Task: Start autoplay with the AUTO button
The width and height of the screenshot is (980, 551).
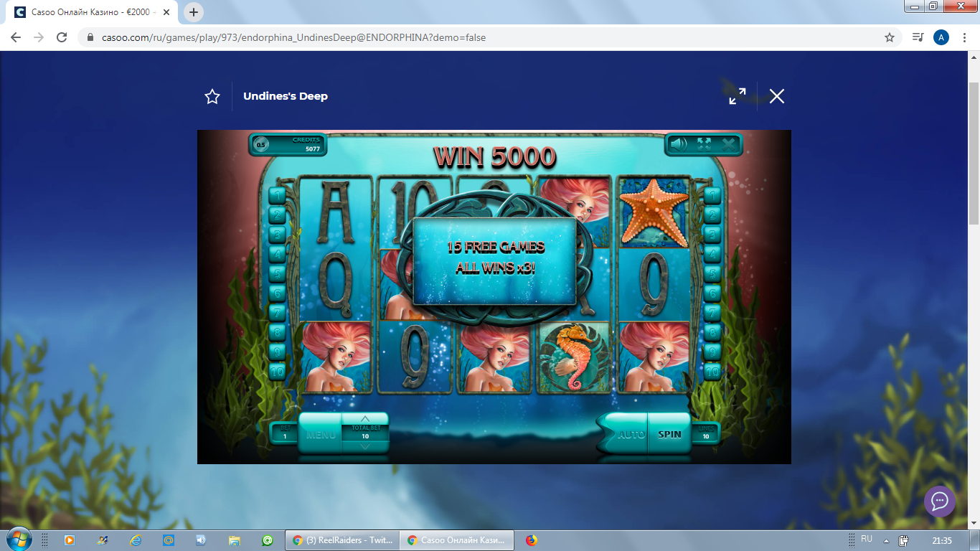Action: 631,434
